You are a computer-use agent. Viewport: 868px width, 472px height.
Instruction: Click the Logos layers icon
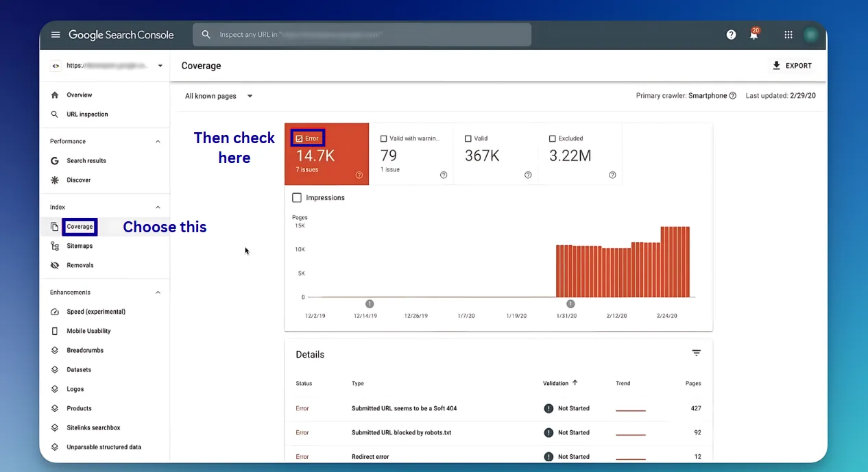(55, 389)
